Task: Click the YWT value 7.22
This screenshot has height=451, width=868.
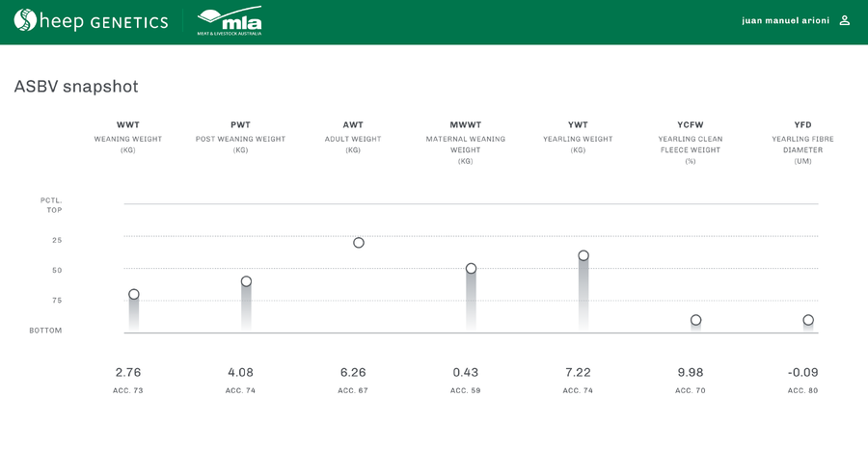Action: (578, 372)
